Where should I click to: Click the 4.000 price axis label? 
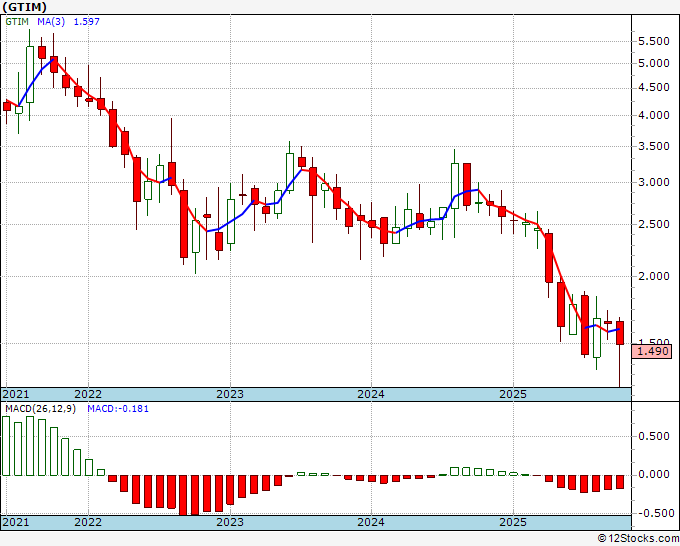654,115
